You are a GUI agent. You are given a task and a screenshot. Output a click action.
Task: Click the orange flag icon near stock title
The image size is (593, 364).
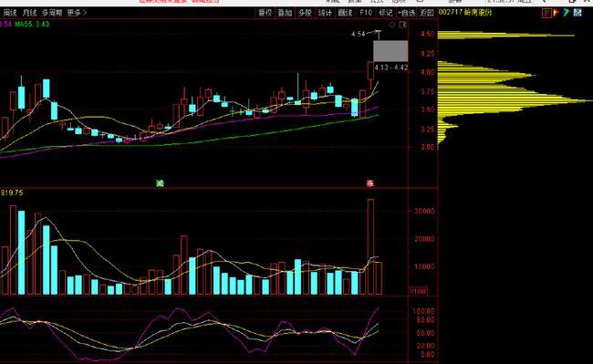(x=557, y=13)
